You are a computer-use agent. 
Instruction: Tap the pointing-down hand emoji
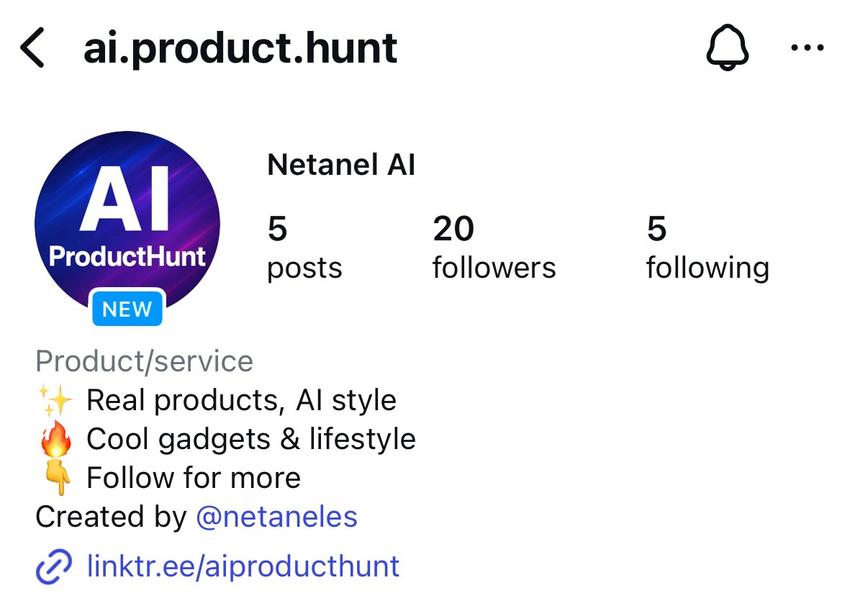pyautogui.click(x=55, y=479)
